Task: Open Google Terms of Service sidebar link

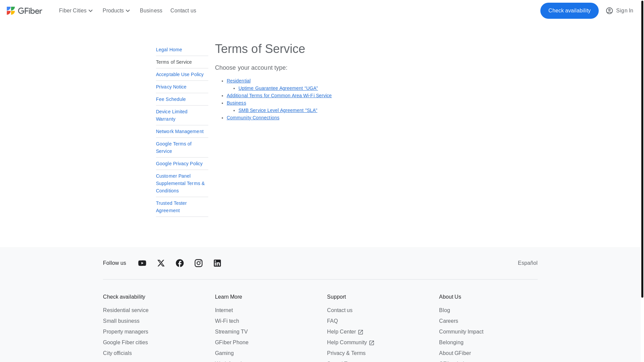Action: (174, 147)
